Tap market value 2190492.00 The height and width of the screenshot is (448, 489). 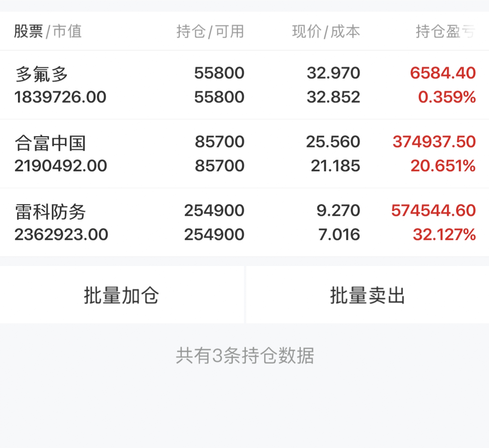tap(61, 166)
